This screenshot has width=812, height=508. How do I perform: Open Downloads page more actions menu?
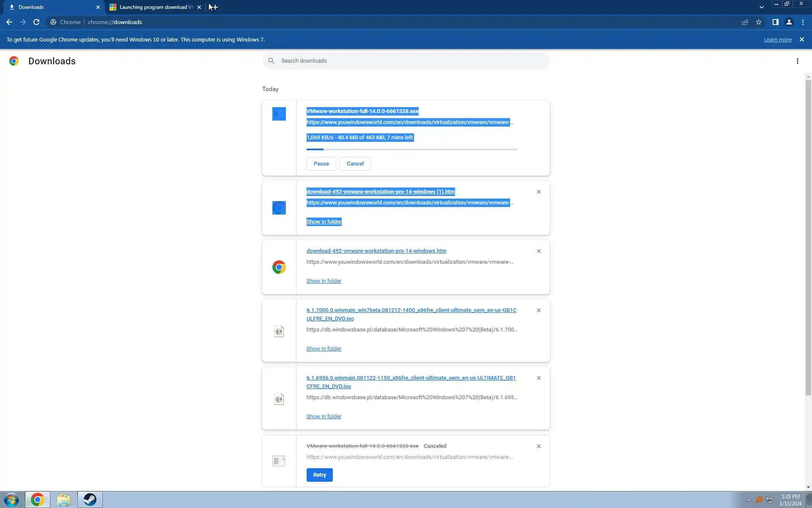[x=797, y=61]
